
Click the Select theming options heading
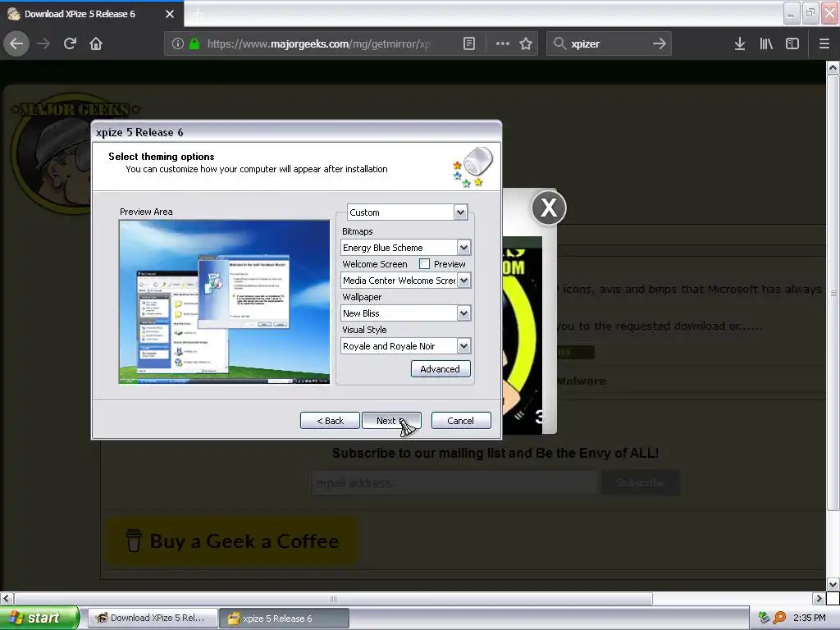[162, 157]
